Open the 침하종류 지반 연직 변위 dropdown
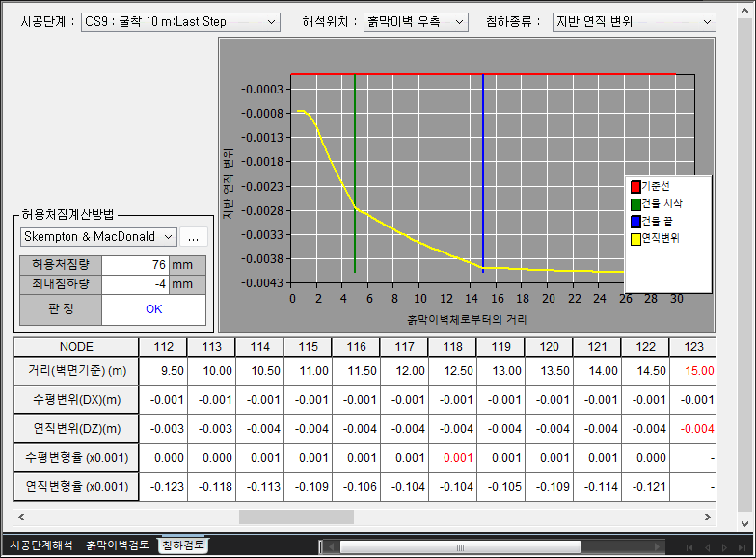Image resolution: width=756 pixels, height=558 pixels. [x=634, y=21]
